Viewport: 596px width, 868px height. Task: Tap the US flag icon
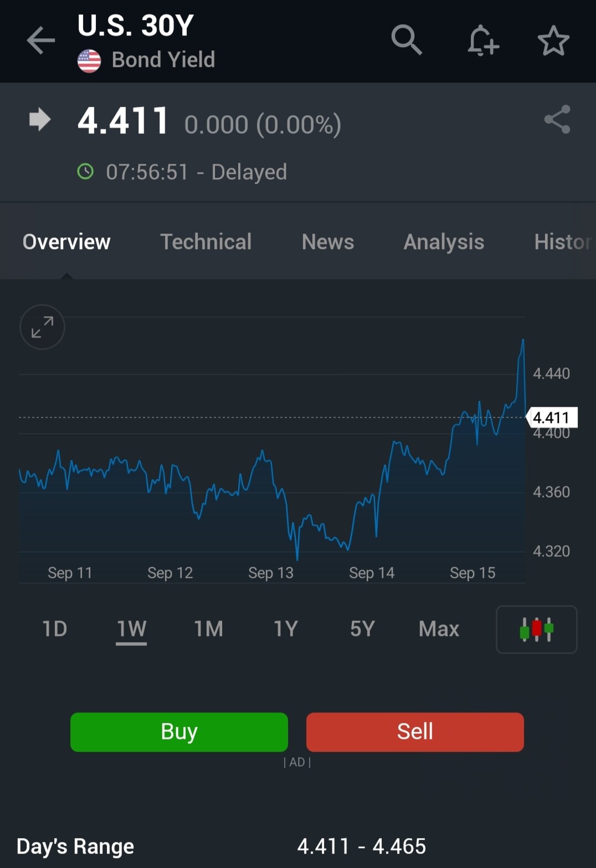[x=89, y=61]
